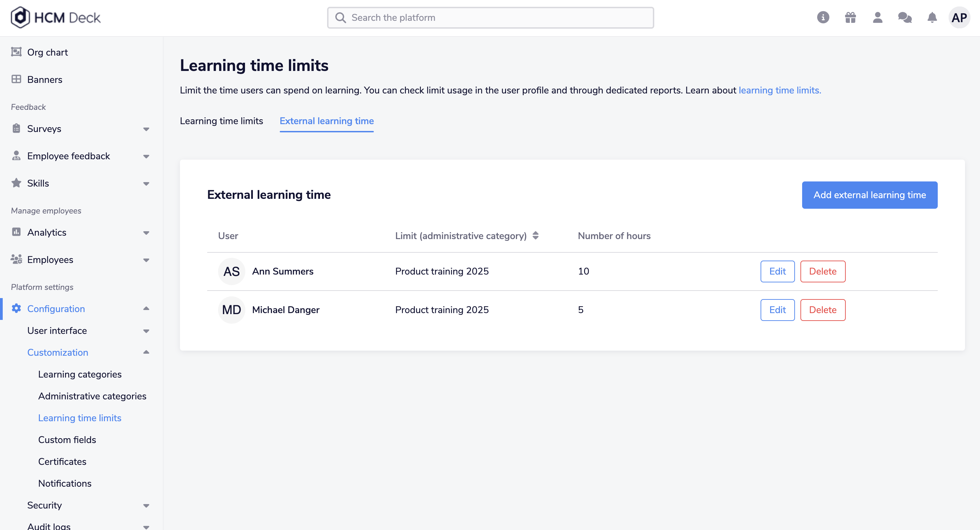
Task: Click Add external learning time button
Action: (870, 195)
